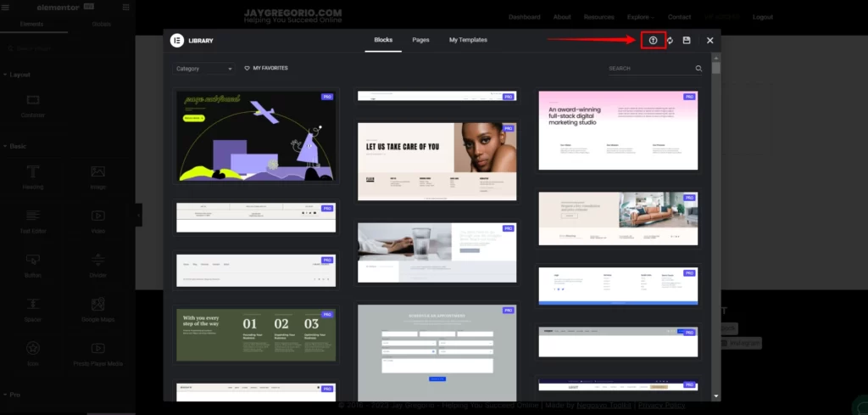Select 'With you every step' green template
This screenshot has width=868, height=415.
pos(256,334)
